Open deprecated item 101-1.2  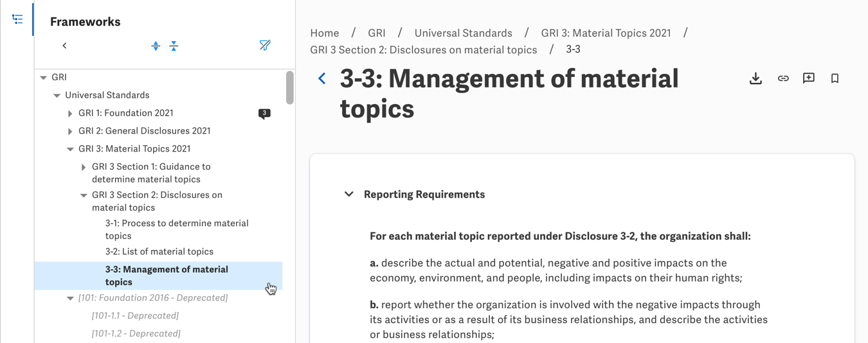point(136,333)
